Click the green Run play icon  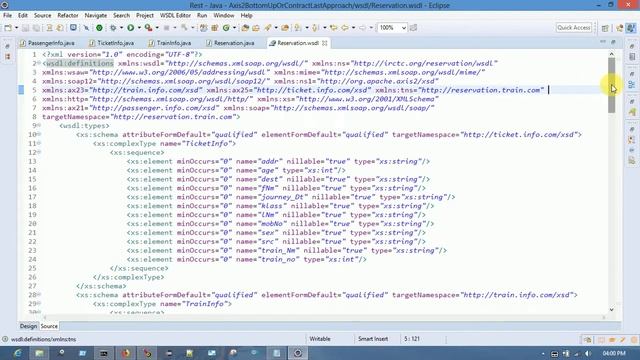[x=131, y=28]
